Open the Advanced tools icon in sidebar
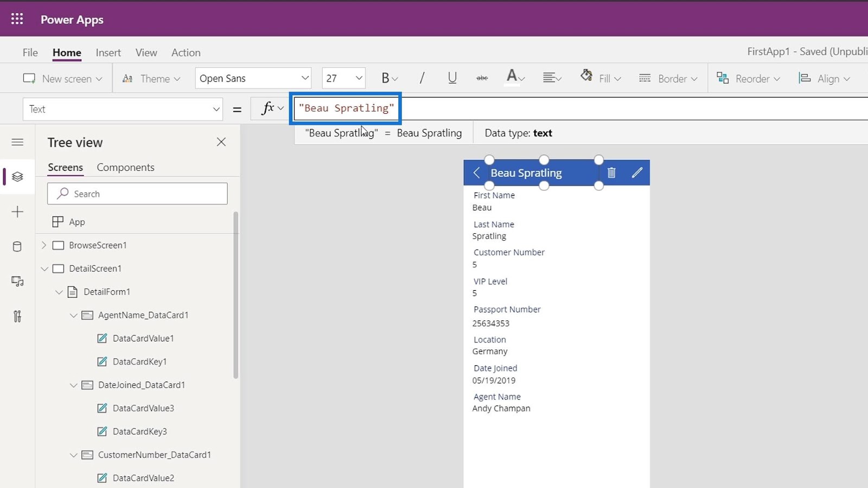This screenshot has width=868, height=488. click(17, 316)
